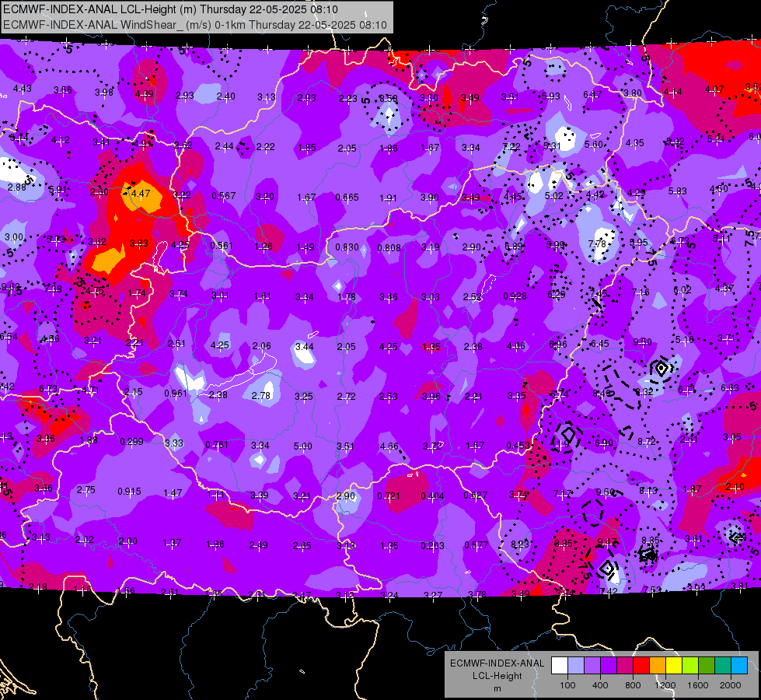Click the magenta legend swatch
Viewport: 761px width, 700px height.
[625, 666]
